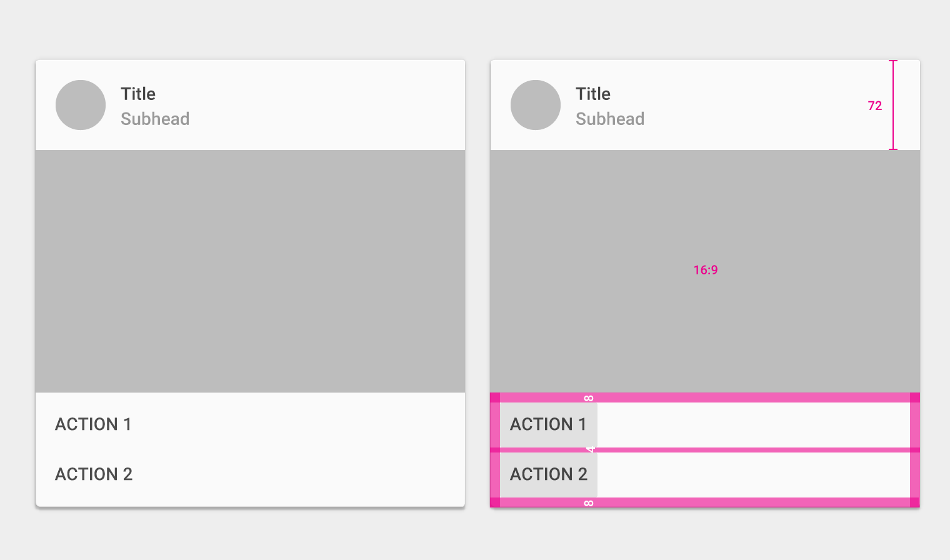Select the Title text on left card

[138, 94]
